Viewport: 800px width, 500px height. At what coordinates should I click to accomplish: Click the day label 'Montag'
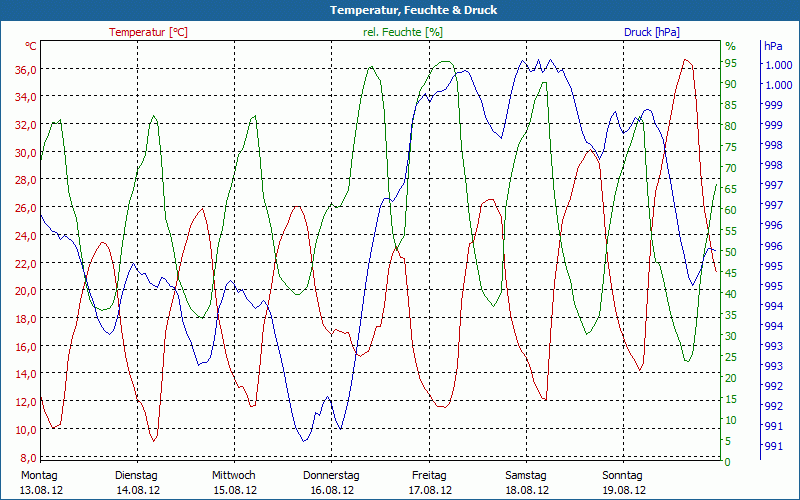point(39,475)
